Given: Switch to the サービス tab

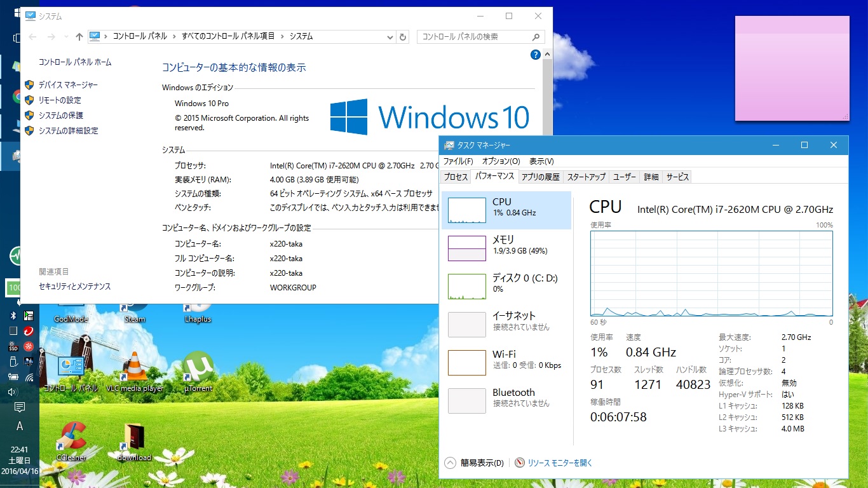Looking at the screenshot, I should click(677, 177).
